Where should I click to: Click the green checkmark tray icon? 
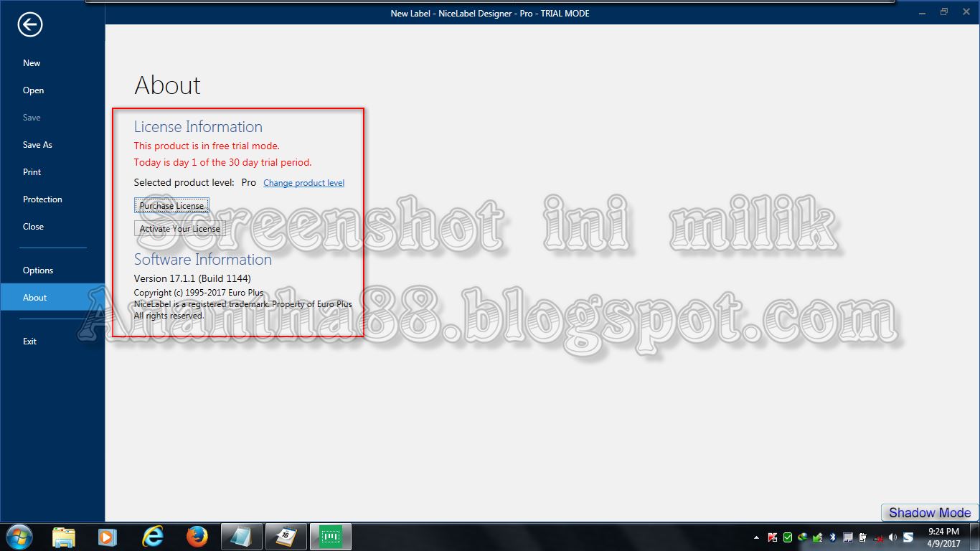click(788, 537)
